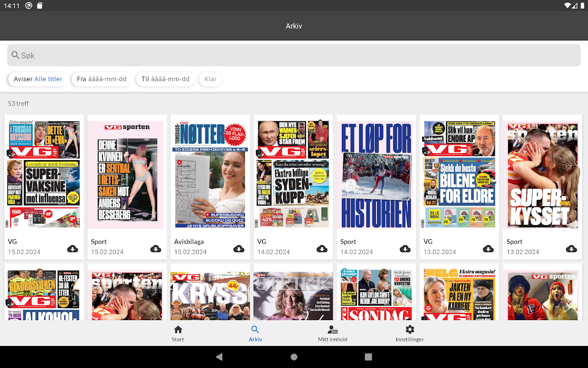
Task: Tap the Android back navigation button
Action: coord(219,357)
